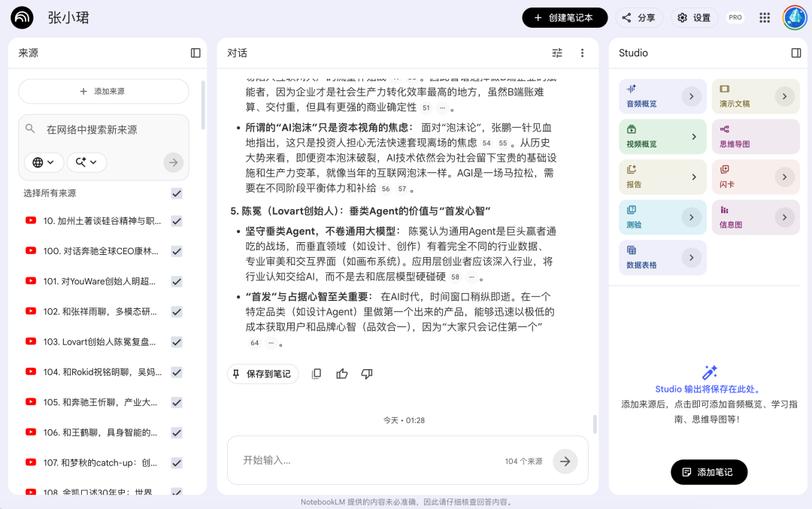Open the Google apps grid

point(765,17)
